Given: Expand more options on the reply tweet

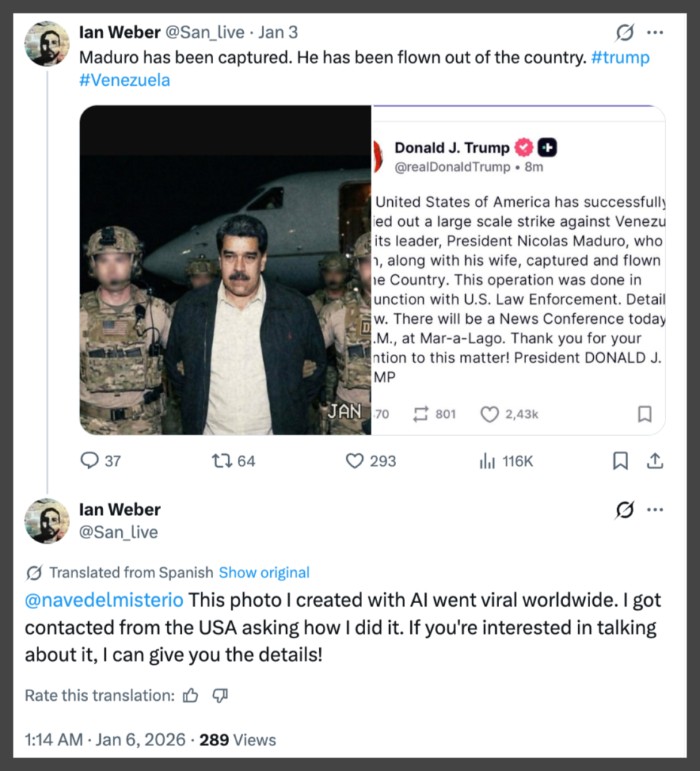Looking at the screenshot, I should click(x=655, y=510).
